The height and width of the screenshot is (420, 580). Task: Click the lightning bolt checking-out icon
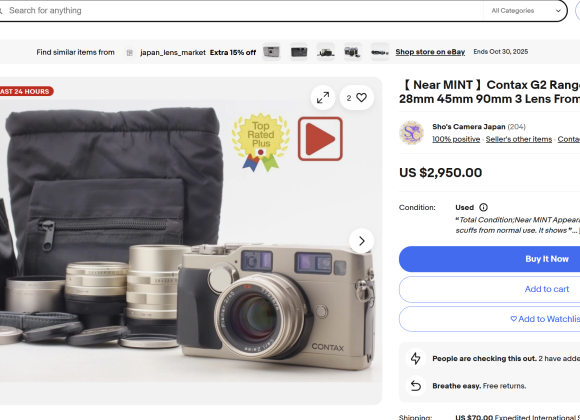tap(416, 358)
